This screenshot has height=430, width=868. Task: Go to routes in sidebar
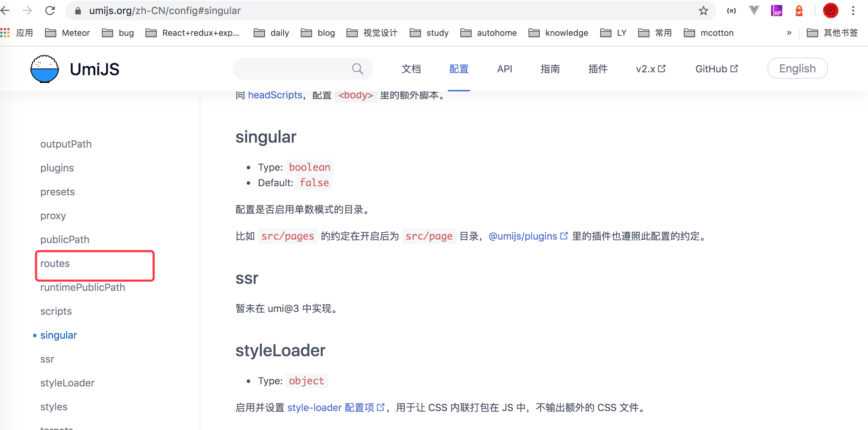pos(55,263)
